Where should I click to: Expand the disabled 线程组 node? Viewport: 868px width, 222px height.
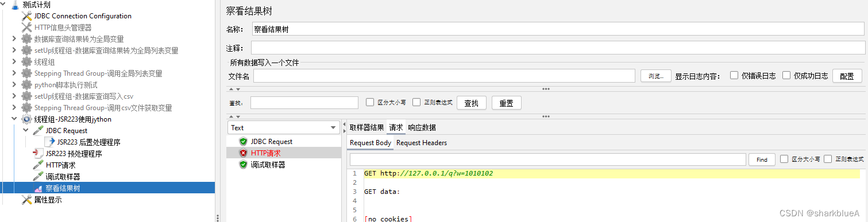coord(14,62)
